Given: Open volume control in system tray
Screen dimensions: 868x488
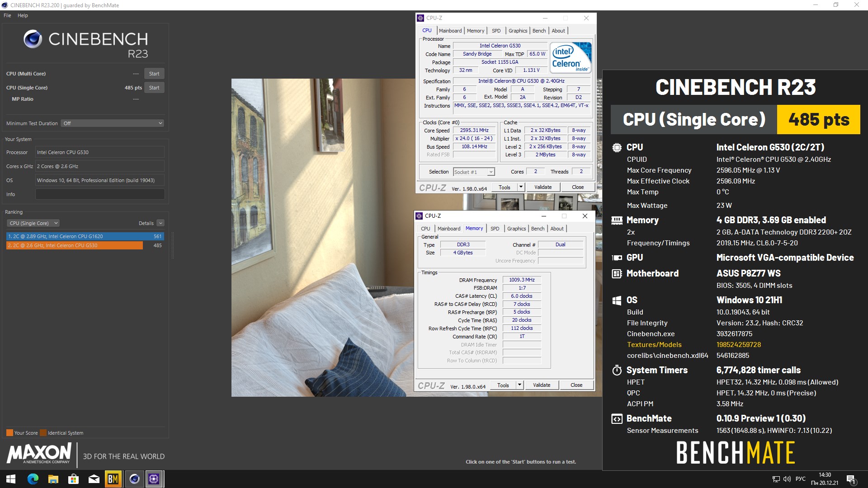Looking at the screenshot, I should click(787, 479).
